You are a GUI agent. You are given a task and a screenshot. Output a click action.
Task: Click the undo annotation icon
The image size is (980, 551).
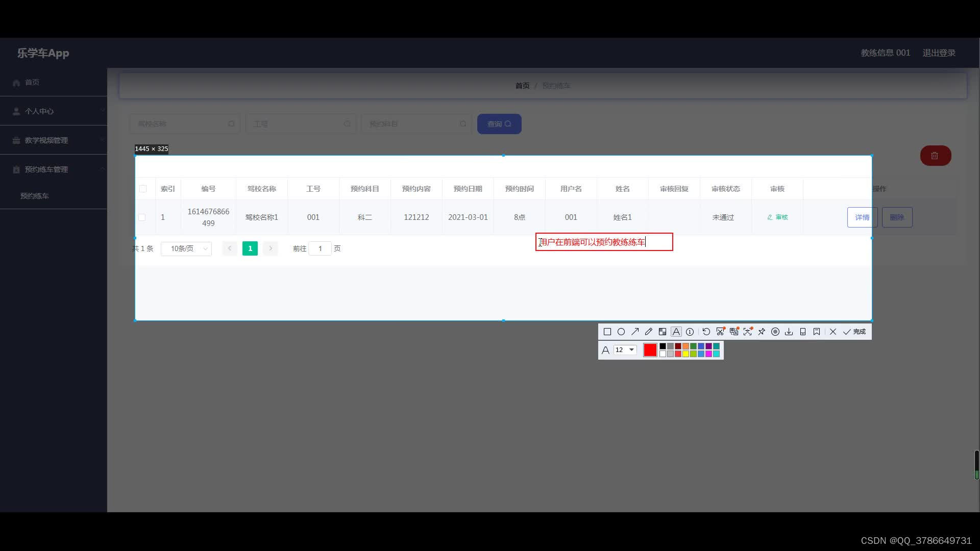tap(706, 332)
